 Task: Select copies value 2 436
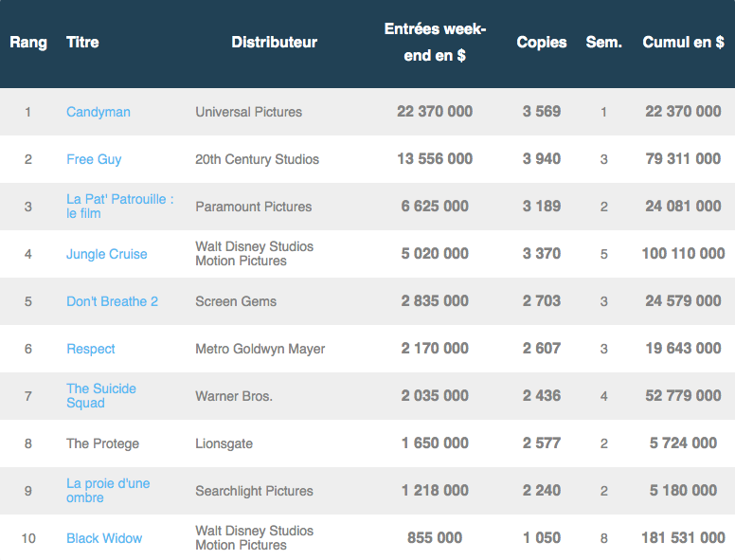click(542, 396)
